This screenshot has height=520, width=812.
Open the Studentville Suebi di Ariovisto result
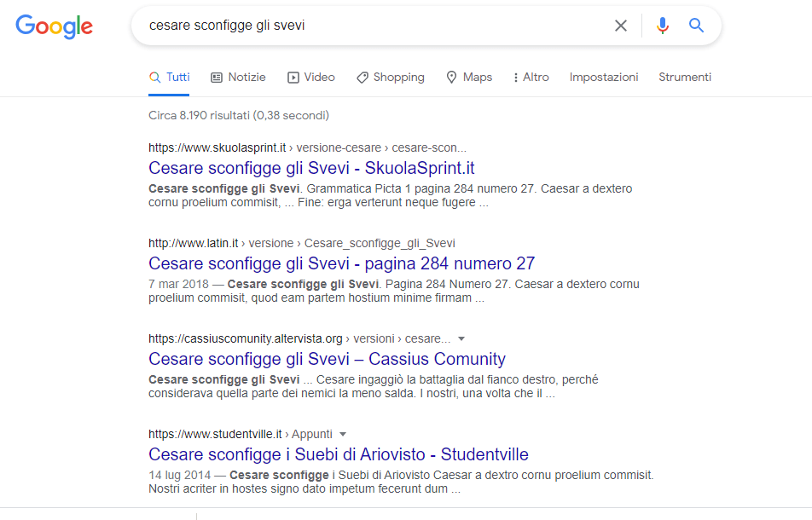[x=338, y=454]
